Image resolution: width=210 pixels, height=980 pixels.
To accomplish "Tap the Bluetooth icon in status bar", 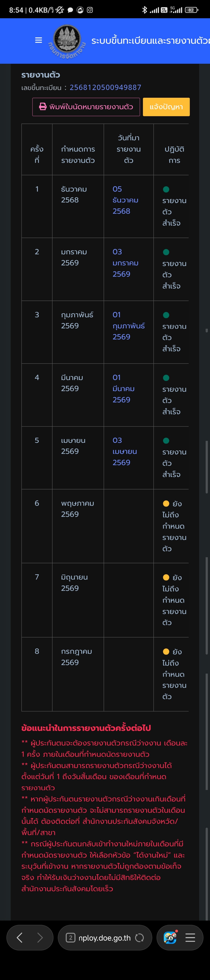I will point(144,10).
